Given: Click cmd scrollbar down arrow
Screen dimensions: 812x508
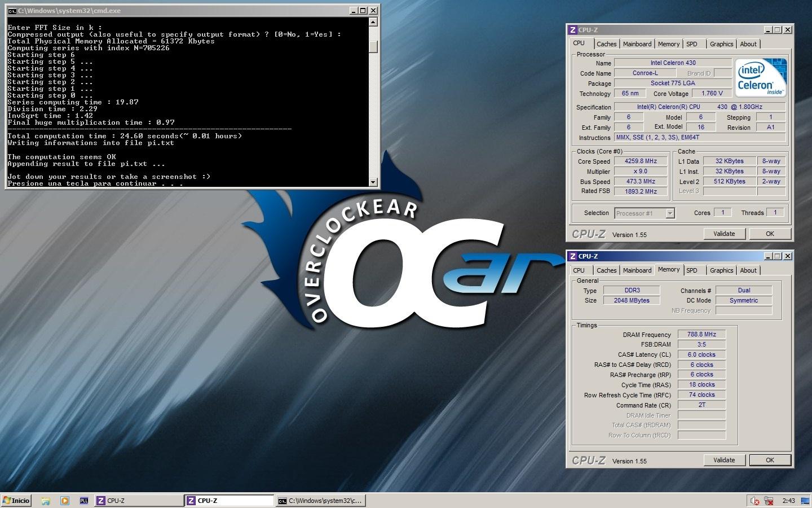Looking at the screenshot, I should pyautogui.click(x=373, y=182).
